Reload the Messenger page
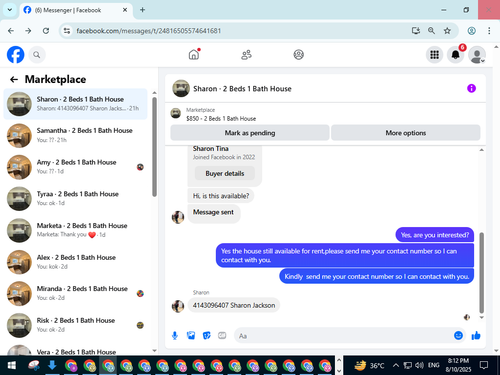 tap(46, 31)
